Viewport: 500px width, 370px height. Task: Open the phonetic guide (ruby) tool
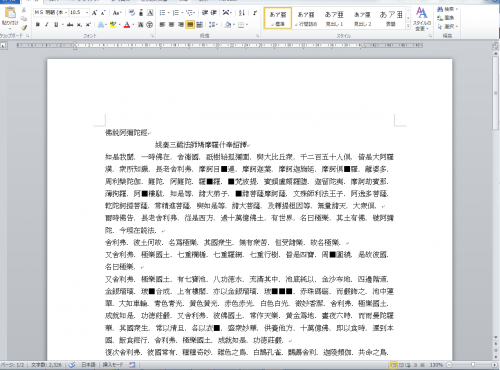click(x=141, y=13)
